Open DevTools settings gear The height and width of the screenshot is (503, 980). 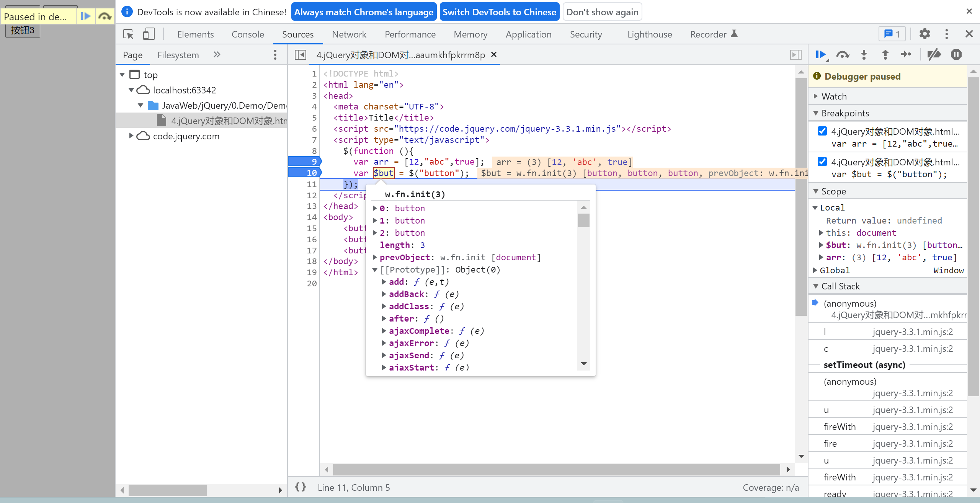pos(925,34)
